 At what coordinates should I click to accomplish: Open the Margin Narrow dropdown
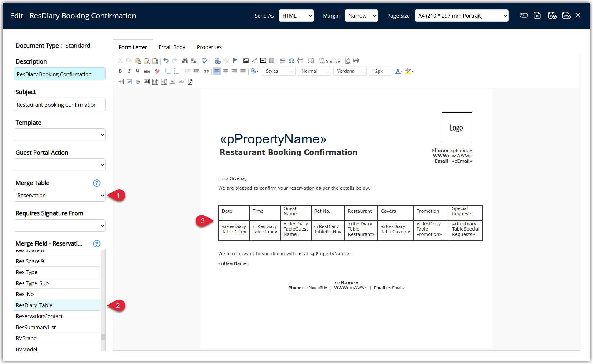click(x=361, y=16)
